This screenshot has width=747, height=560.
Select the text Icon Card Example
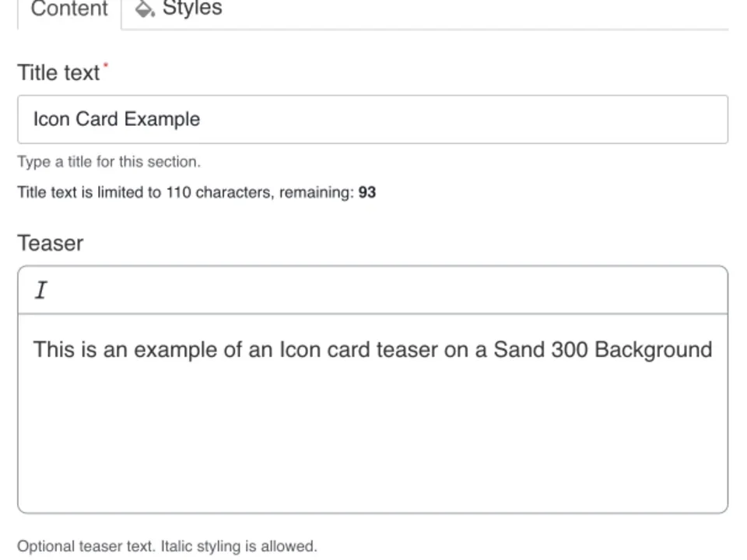(117, 119)
